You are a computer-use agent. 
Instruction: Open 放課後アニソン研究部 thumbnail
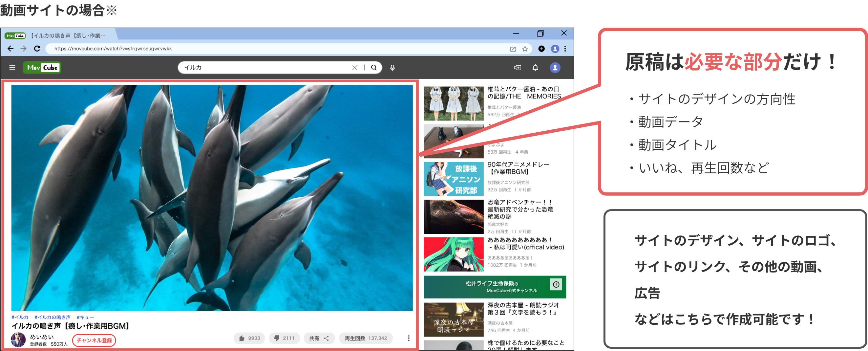454,179
